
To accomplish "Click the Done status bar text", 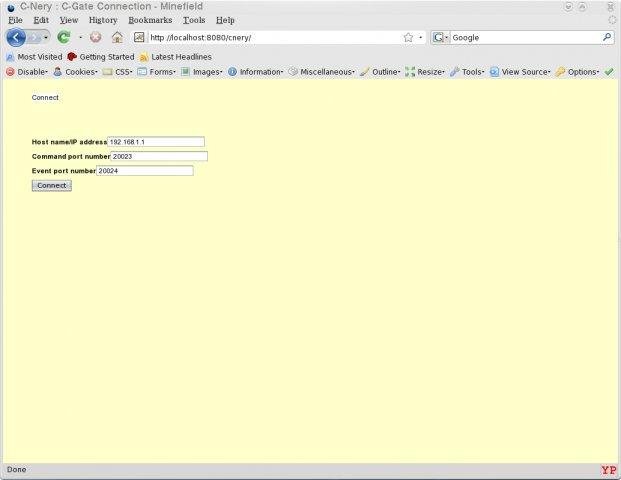I will (x=17, y=470).
